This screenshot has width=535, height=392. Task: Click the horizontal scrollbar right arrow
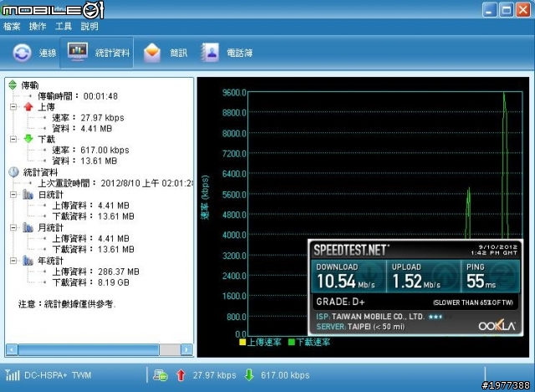point(186,349)
